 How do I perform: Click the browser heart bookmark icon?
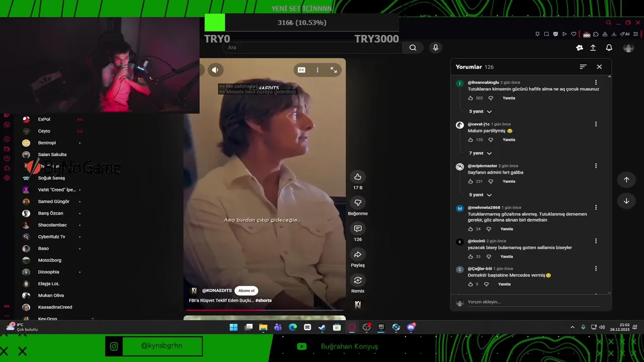[x=573, y=34]
